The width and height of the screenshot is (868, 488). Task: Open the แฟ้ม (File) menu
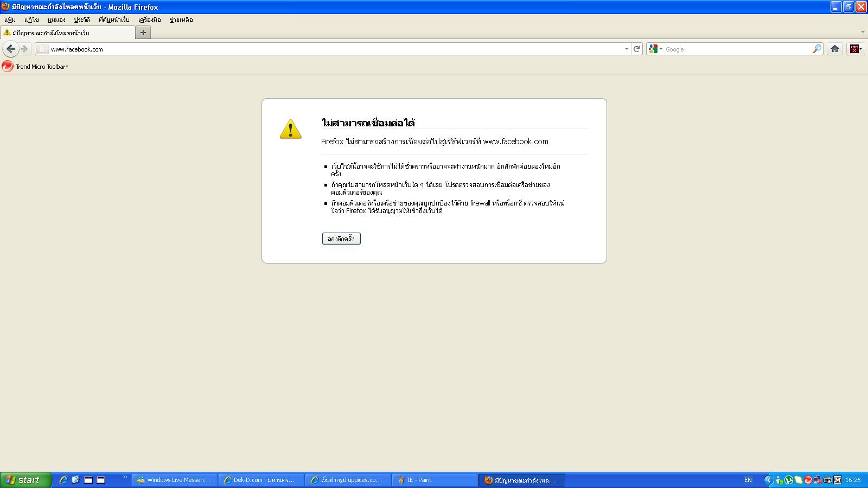[10, 20]
